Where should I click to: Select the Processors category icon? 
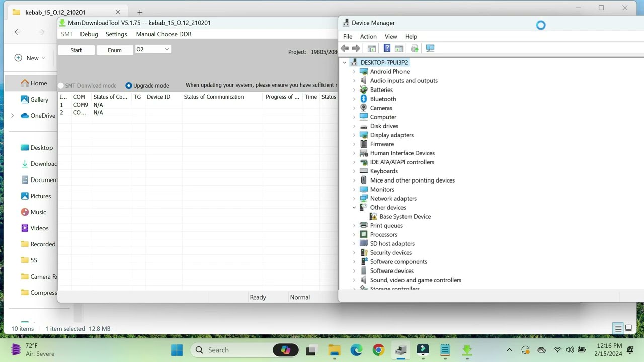pyautogui.click(x=364, y=234)
